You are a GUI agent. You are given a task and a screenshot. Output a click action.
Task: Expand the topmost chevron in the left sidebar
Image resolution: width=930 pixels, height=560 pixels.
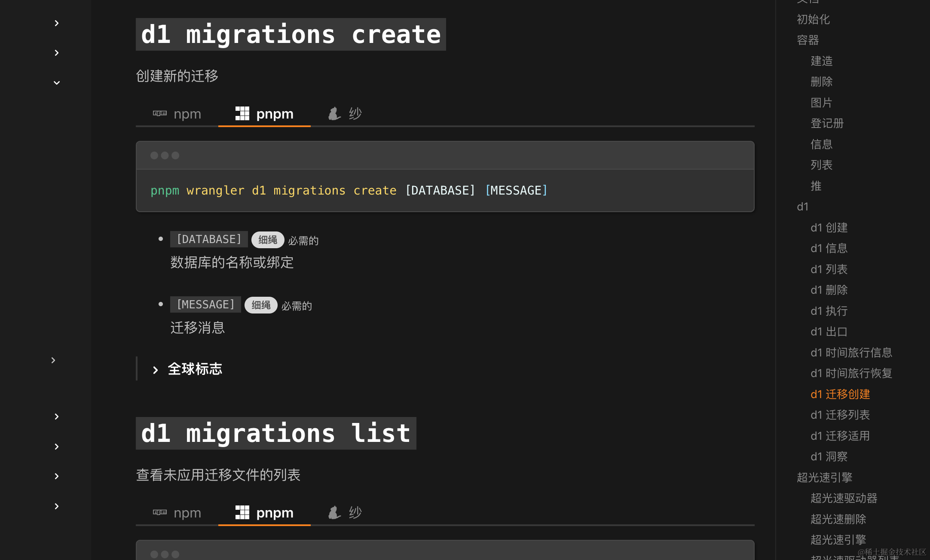(x=57, y=23)
